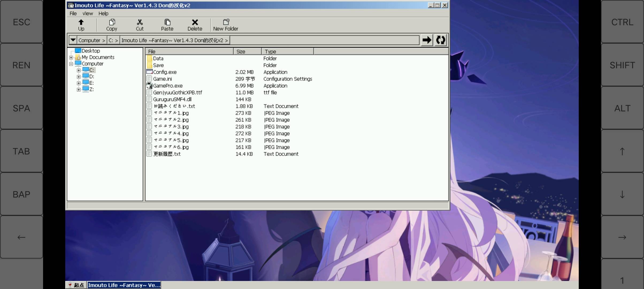The height and width of the screenshot is (289, 644).
Task: Open the File menu
Action: (73, 13)
